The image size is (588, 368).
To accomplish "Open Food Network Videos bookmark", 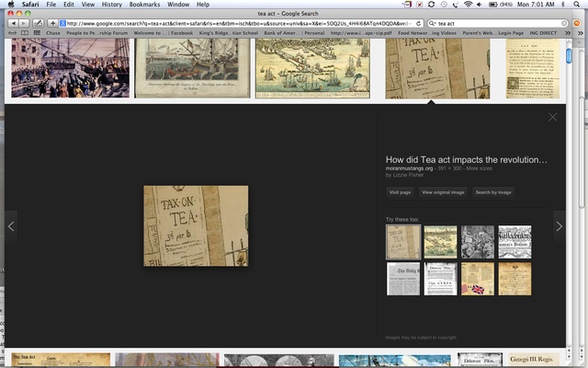I will 427,33.
